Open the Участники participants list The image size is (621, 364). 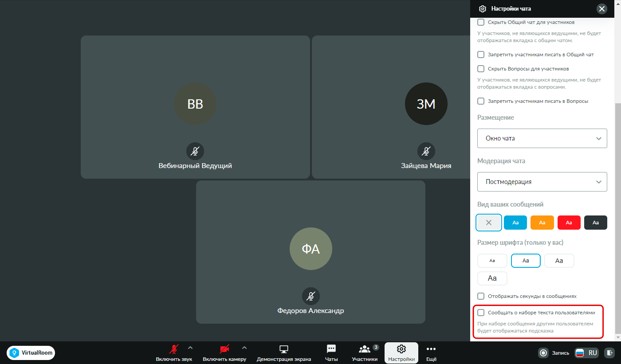point(365,353)
